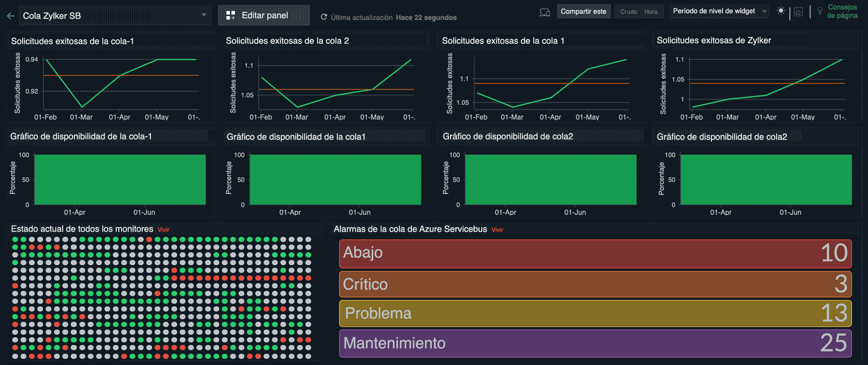Click the back arrow icon

(11, 16)
